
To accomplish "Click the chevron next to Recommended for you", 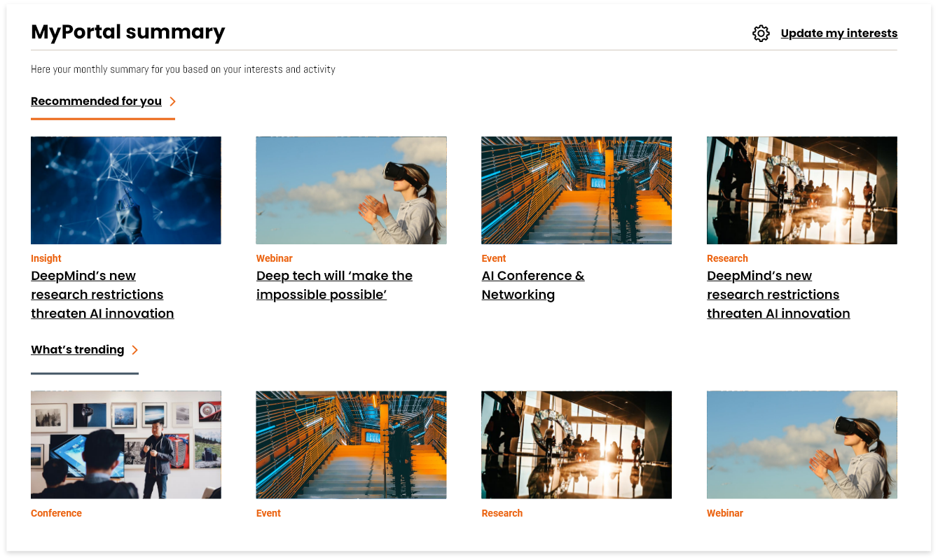I will point(172,101).
